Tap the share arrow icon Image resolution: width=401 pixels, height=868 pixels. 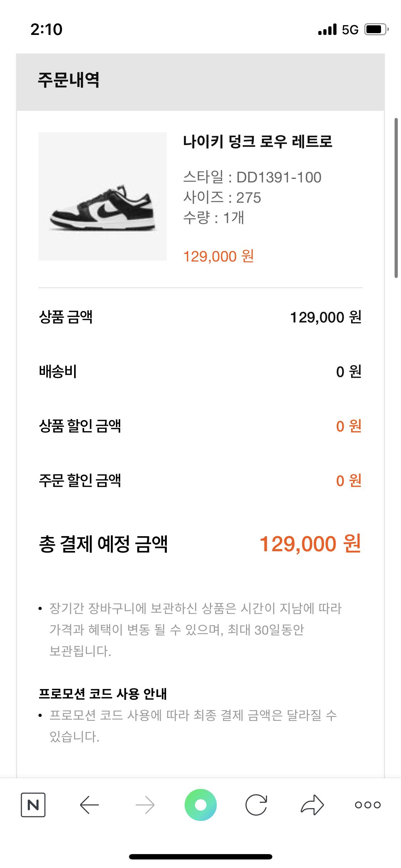(x=312, y=805)
